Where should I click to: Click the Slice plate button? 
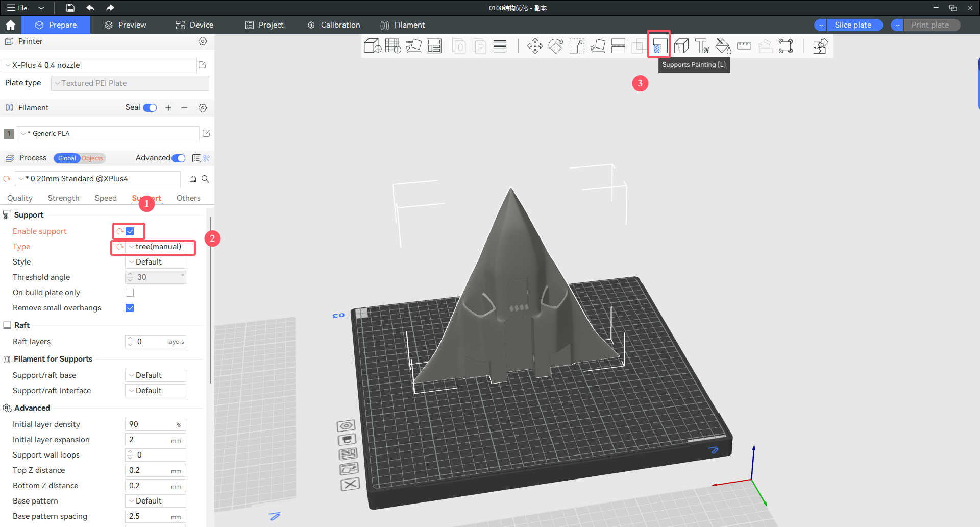tap(854, 25)
